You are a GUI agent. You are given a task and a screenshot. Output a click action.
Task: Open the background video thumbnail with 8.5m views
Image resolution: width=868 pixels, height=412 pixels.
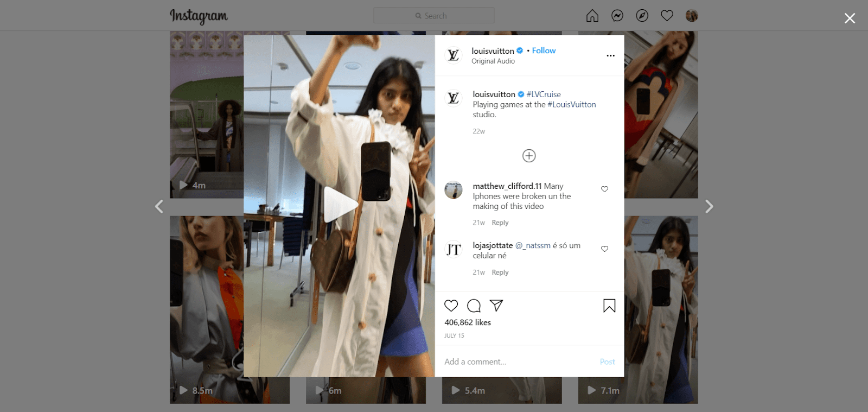point(207,309)
